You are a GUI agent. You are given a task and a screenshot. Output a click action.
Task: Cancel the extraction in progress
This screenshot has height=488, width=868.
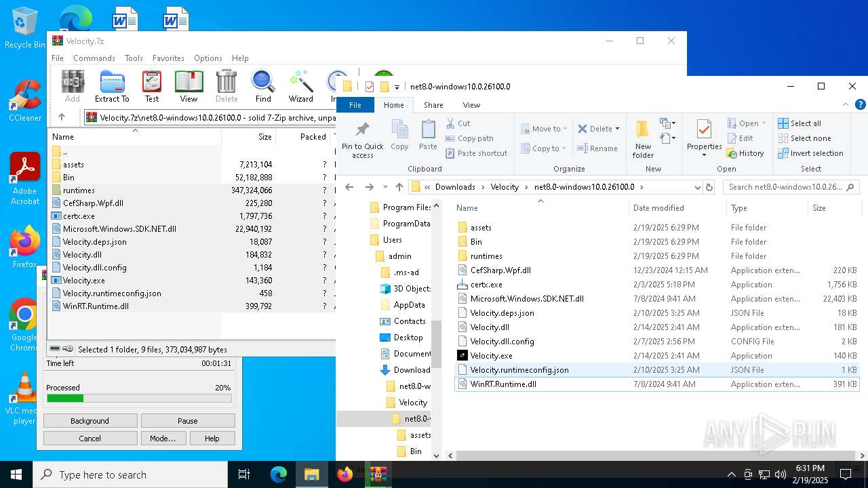90,439
